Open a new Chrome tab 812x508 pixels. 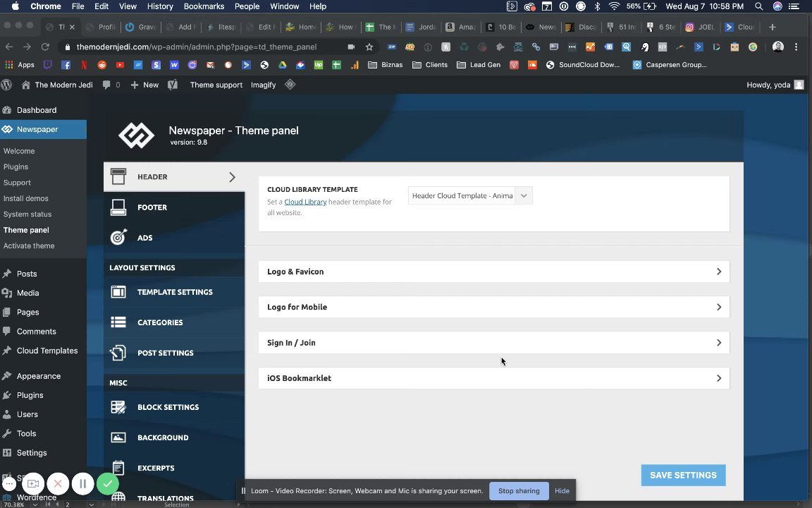pyautogui.click(x=772, y=27)
